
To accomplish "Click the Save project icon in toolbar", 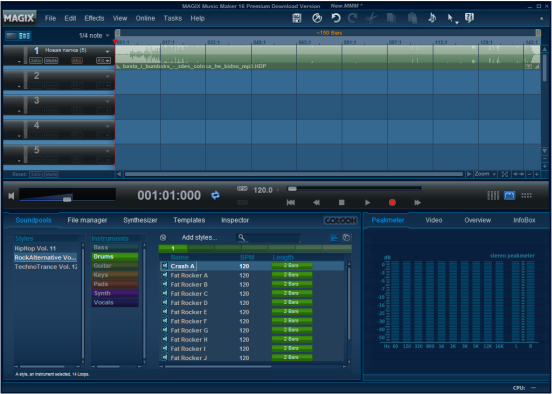I will click(x=297, y=18).
